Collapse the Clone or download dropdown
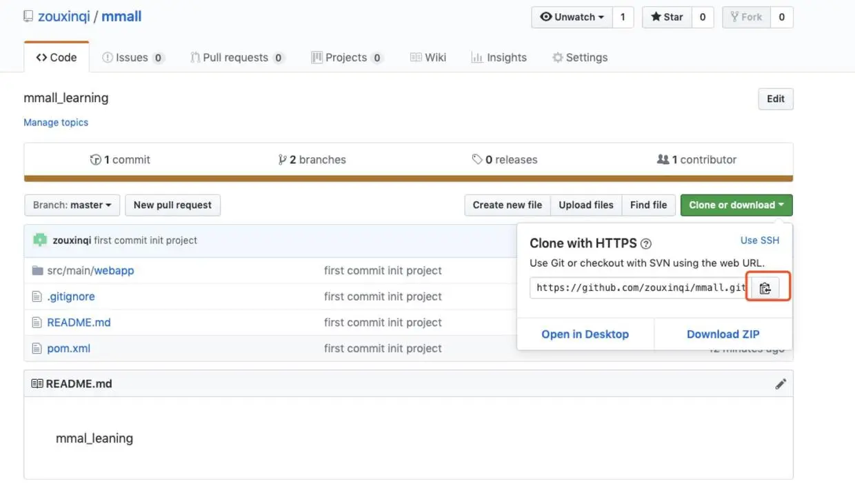 [x=736, y=205]
